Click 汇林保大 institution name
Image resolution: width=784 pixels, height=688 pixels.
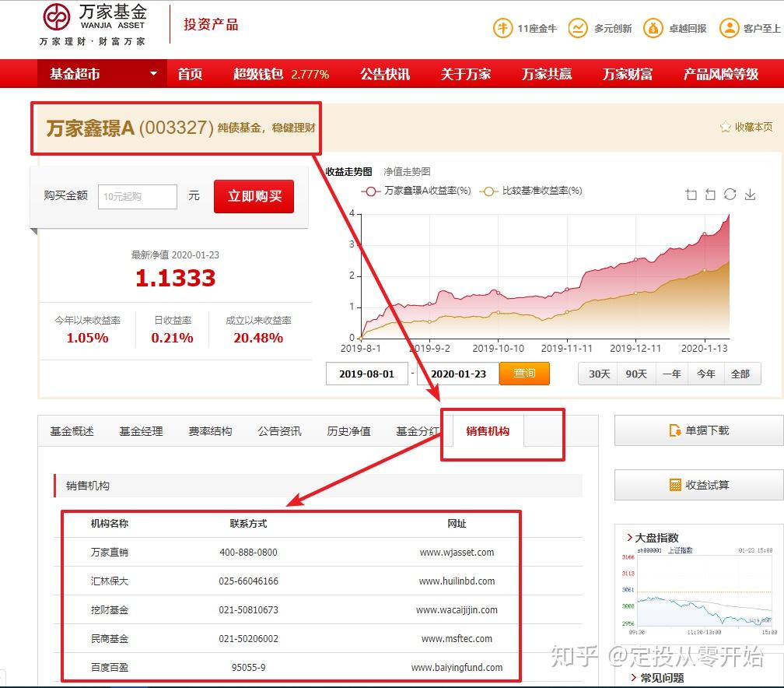pyautogui.click(x=110, y=581)
